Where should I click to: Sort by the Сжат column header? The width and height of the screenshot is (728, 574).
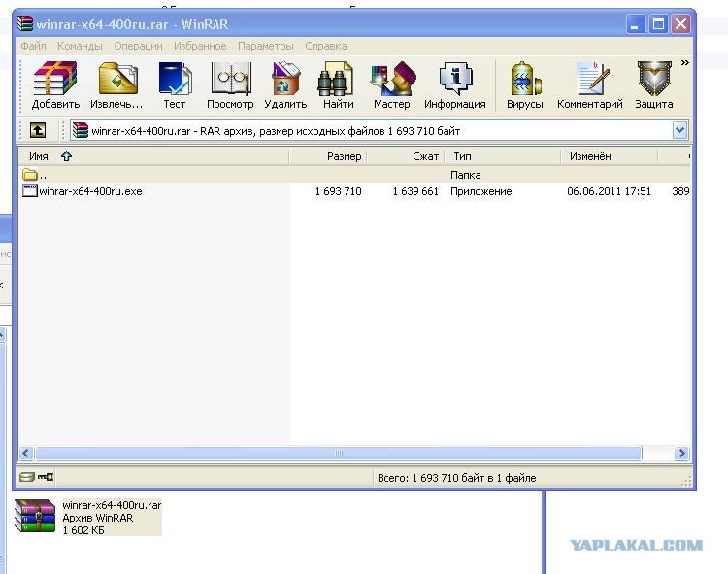(x=406, y=156)
